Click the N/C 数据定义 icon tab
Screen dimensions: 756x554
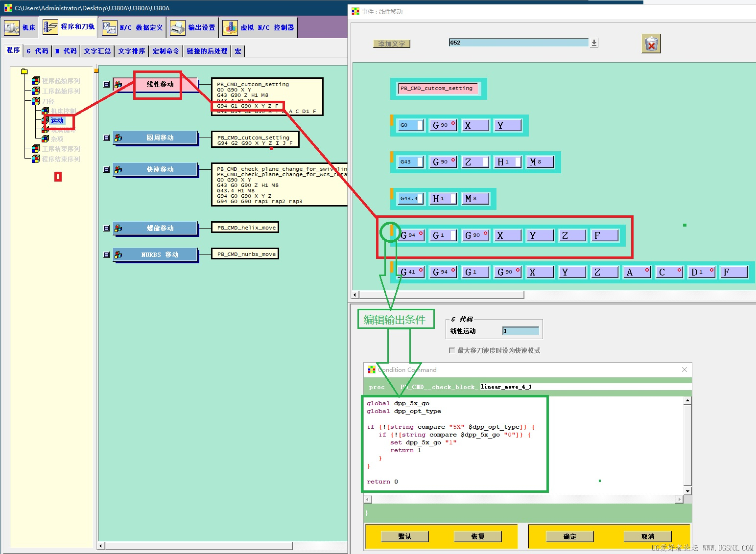pyautogui.click(x=109, y=27)
